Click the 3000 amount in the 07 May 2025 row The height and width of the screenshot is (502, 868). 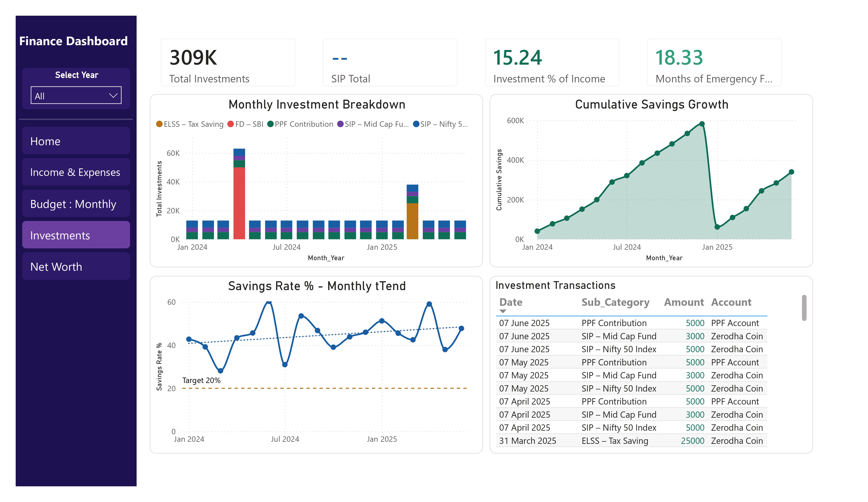point(695,375)
